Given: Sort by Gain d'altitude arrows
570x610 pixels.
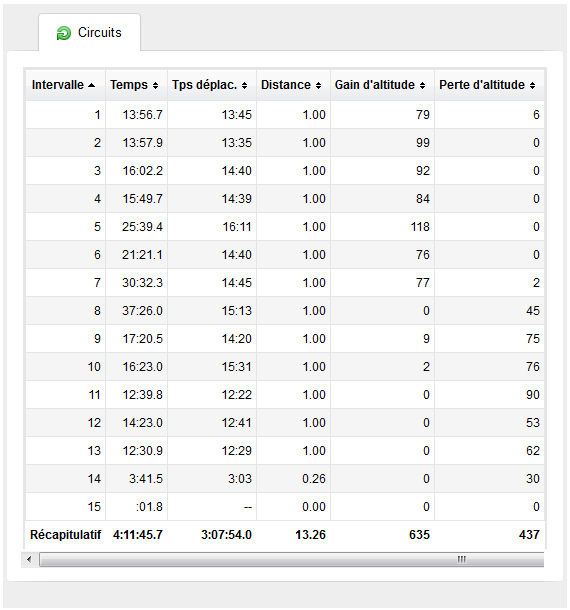Looking at the screenshot, I should click(x=423, y=85).
